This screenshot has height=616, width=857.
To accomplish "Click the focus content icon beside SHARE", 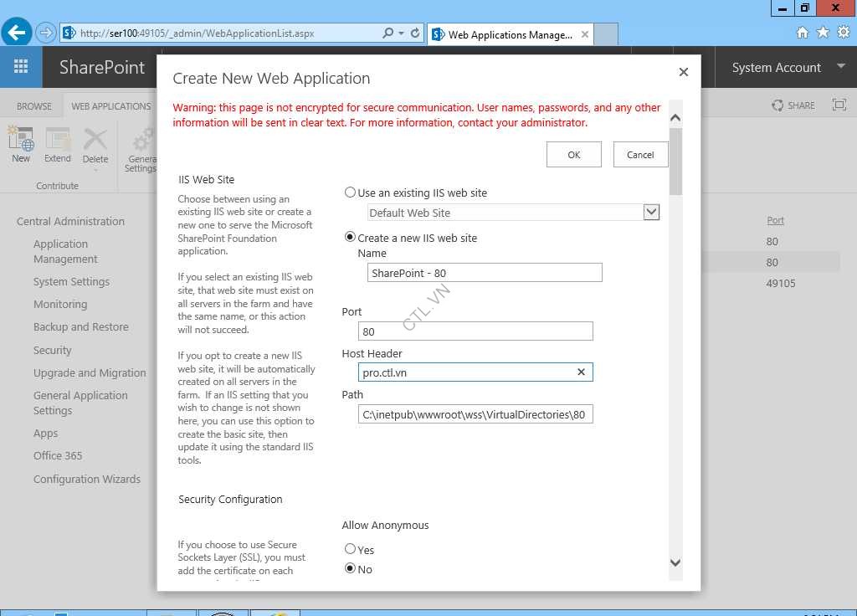I will (839, 105).
